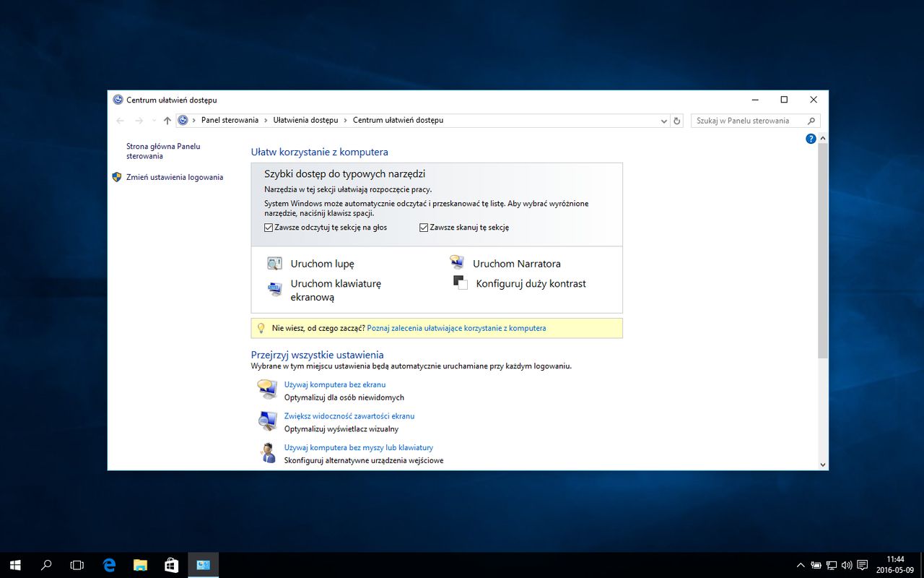Open recent locations dropdown next to forward arrow
Viewport: 924px width, 578px height.
154,121
